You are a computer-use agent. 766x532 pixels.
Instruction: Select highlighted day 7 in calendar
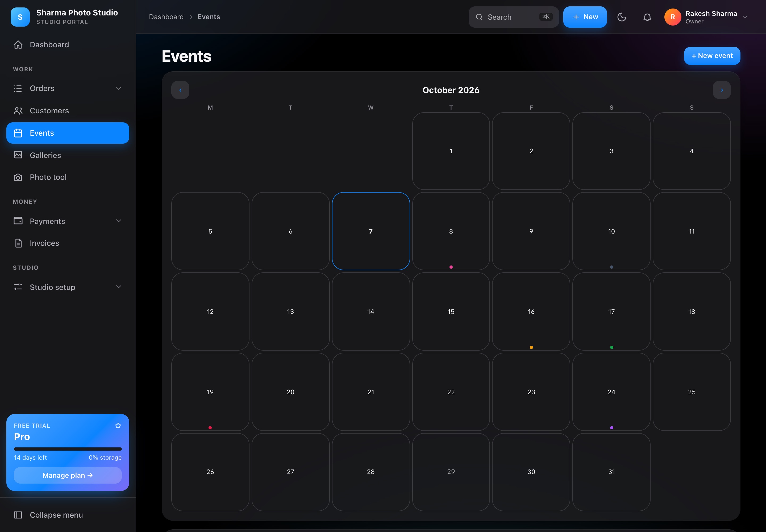[371, 231]
